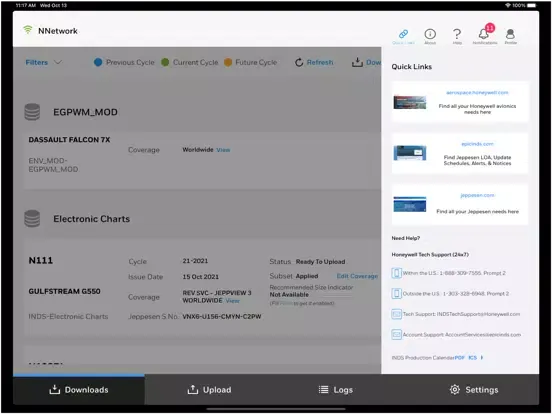Screen dimensions: 552x414
Task: Click the list icon in the Logs tab
Action: coord(323,390)
